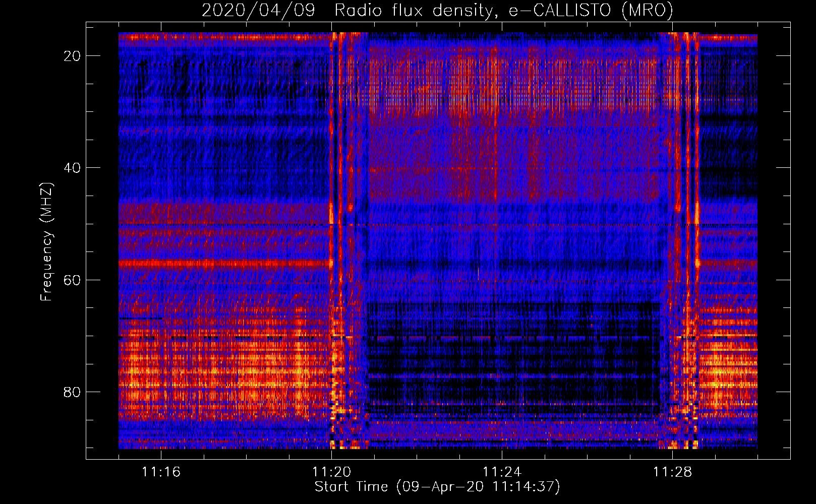Click the '11:28' time tick label

(x=672, y=472)
